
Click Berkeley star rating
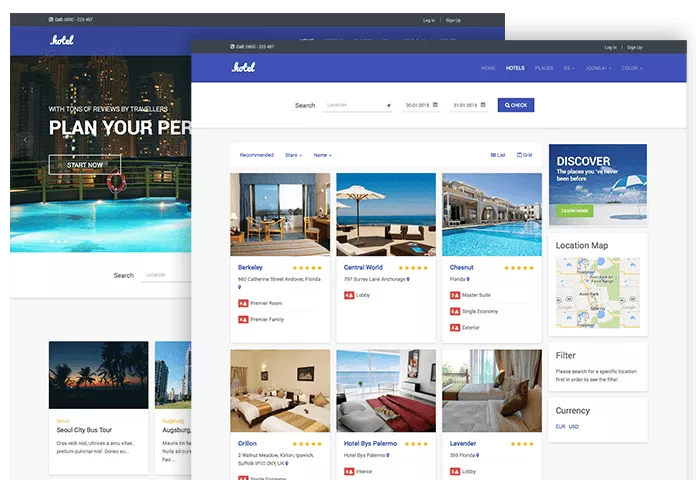[307, 268]
